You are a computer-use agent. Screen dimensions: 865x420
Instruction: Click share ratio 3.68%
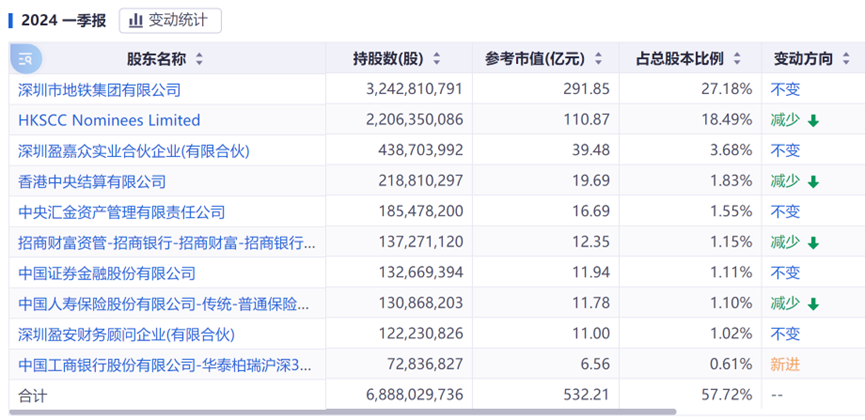(x=731, y=151)
